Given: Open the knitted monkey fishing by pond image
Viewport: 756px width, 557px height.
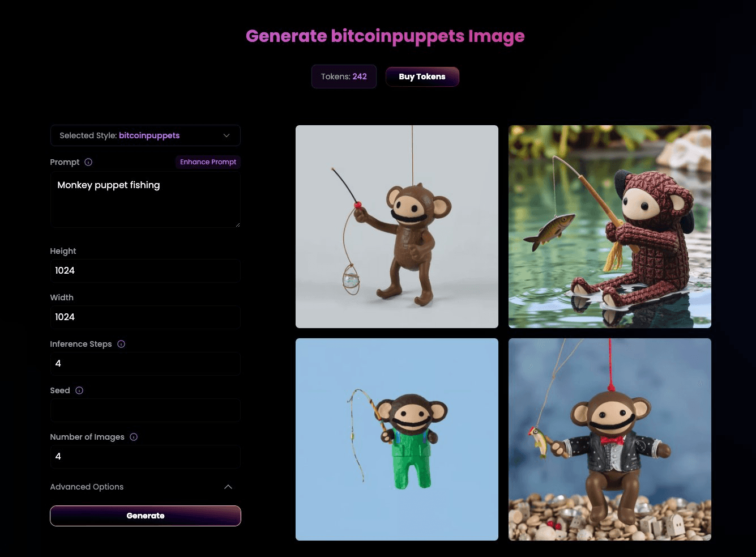Looking at the screenshot, I should (609, 227).
